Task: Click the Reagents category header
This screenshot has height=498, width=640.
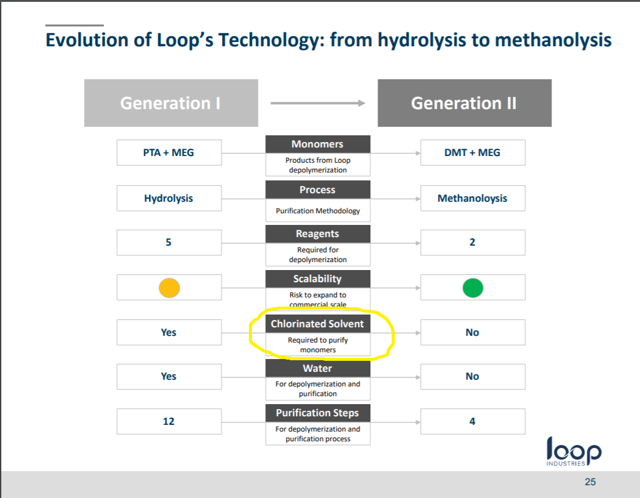Action: click(318, 234)
